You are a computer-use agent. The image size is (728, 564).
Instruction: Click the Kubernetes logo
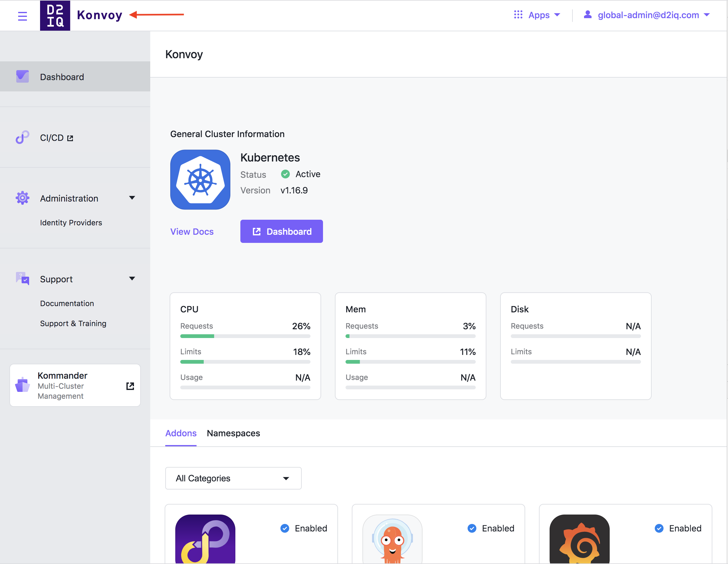click(x=200, y=180)
